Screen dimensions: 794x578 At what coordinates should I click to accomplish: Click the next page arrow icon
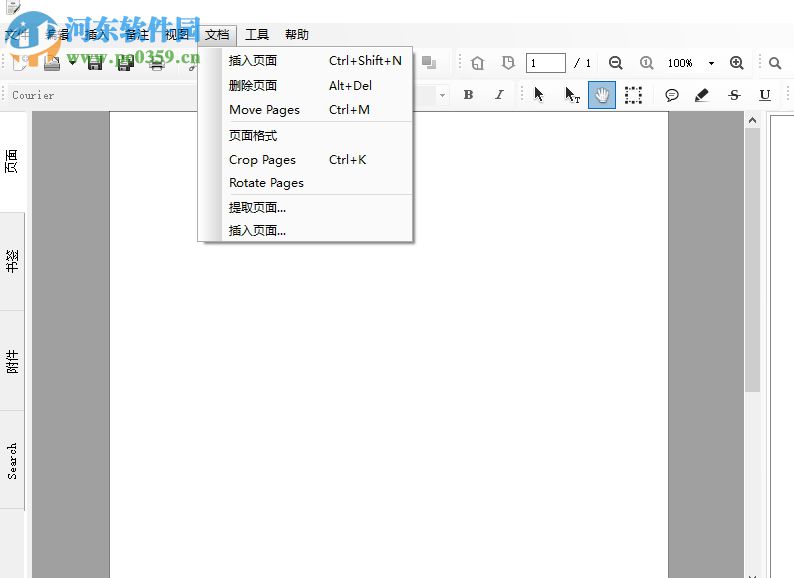[508, 63]
